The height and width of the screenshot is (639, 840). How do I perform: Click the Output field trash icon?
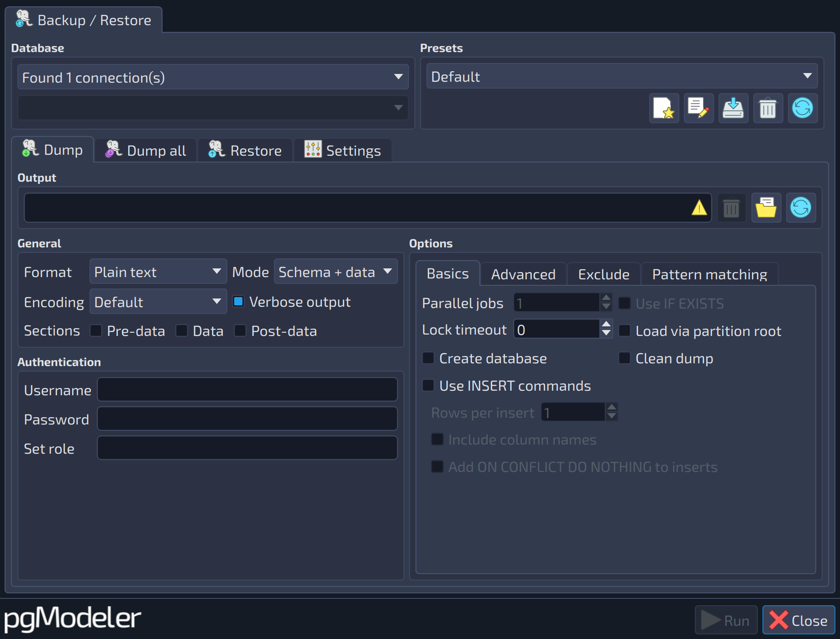click(x=731, y=208)
